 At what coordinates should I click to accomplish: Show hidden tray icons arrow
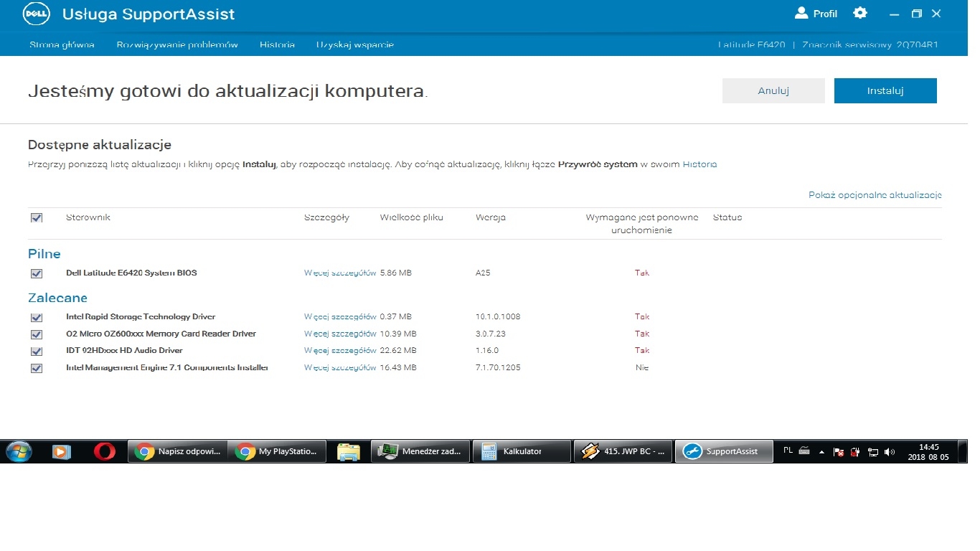pos(822,452)
